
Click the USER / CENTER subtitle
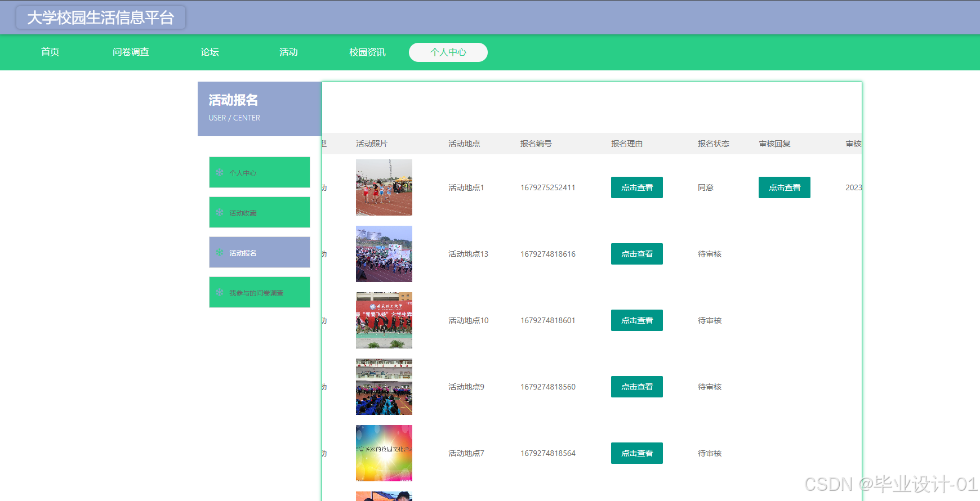tap(234, 118)
